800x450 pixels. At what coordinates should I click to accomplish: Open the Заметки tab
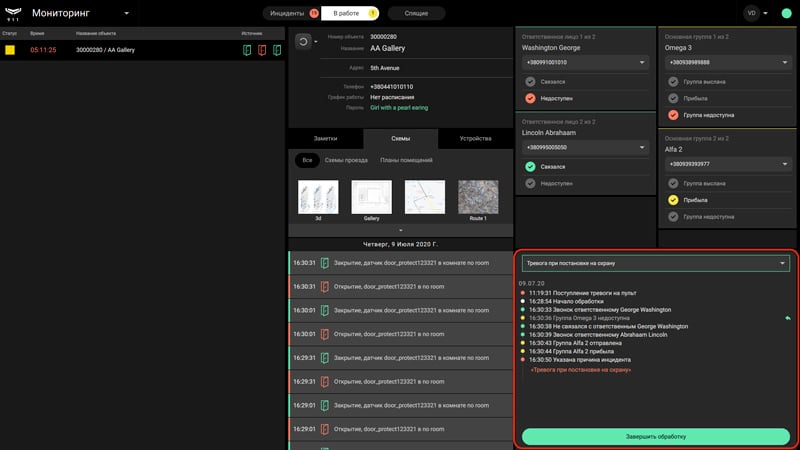(x=326, y=138)
